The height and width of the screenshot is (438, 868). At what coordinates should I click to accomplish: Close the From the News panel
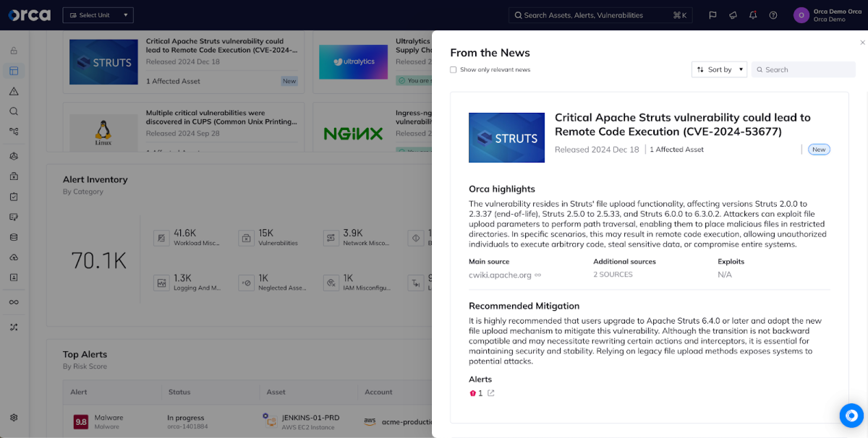[x=862, y=43]
